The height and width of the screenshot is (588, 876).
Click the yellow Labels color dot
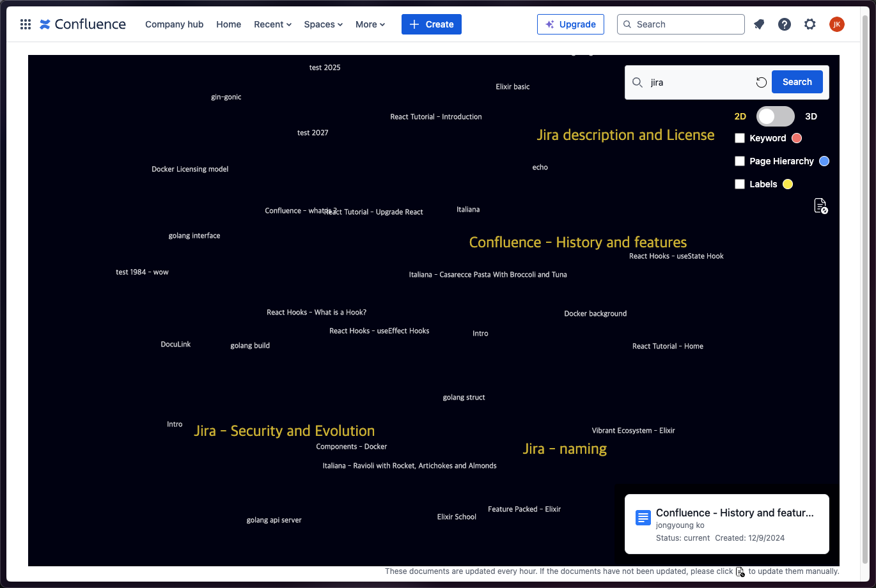point(788,184)
